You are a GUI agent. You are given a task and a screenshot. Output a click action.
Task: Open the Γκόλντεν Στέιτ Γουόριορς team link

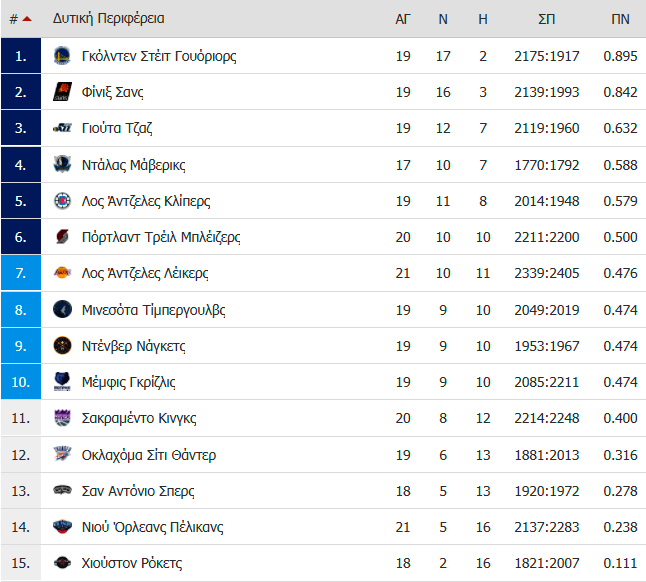(159, 56)
